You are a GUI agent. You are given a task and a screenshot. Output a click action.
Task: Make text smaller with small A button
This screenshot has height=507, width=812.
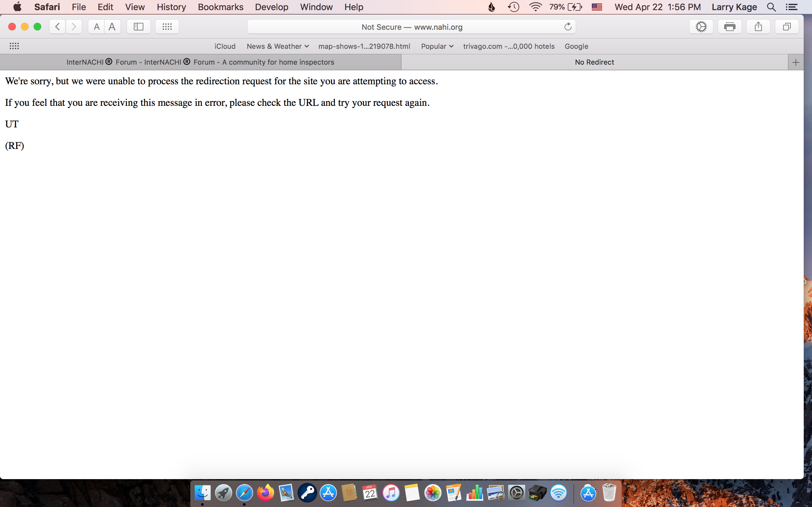point(96,27)
